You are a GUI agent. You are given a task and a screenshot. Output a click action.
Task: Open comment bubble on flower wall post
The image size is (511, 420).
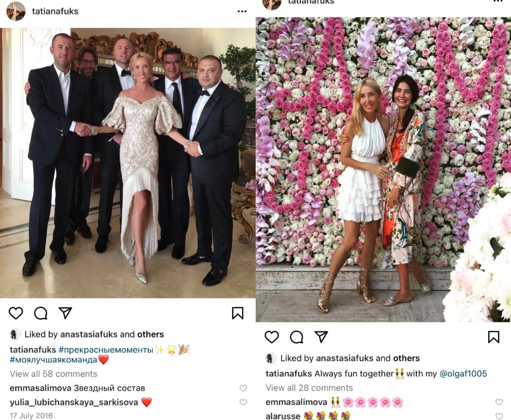click(297, 337)
